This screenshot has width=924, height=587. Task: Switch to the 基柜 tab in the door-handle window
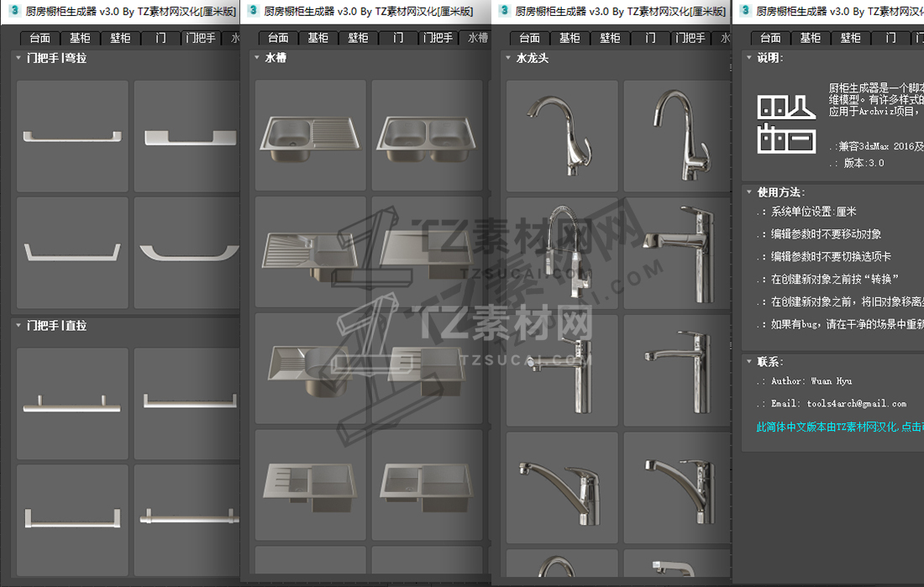coord(80,39)
